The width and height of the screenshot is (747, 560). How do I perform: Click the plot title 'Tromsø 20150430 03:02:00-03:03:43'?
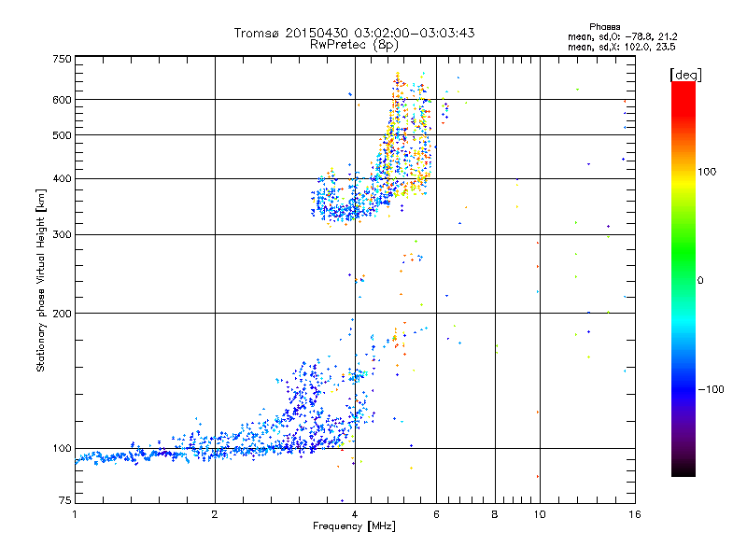click(354, 33)
